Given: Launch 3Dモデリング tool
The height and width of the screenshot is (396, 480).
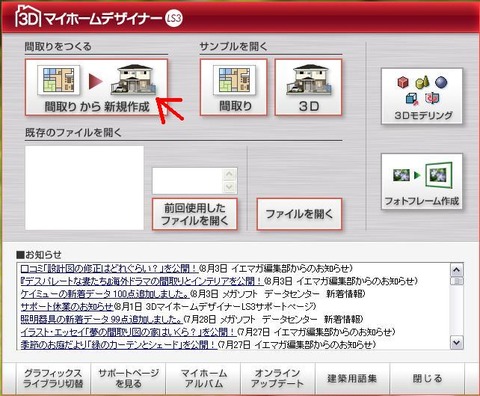Looking at the screenshot, I should click(422, 96).
